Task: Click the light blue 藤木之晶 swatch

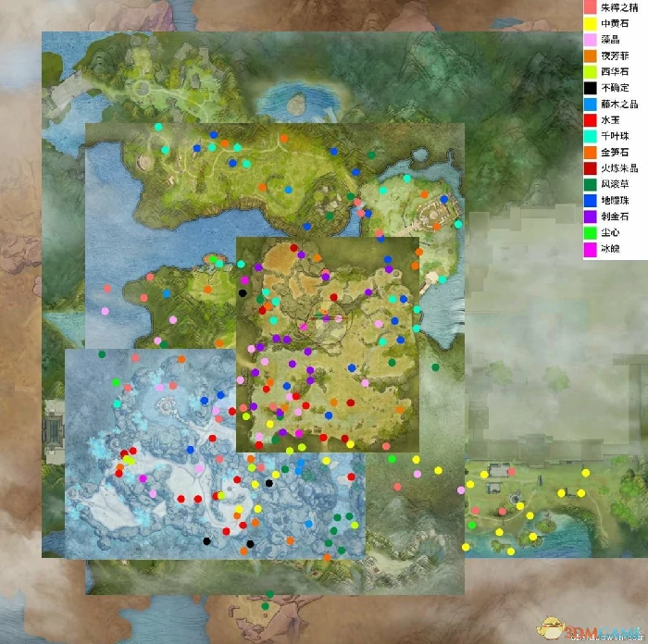Action: tap(590, 105)
